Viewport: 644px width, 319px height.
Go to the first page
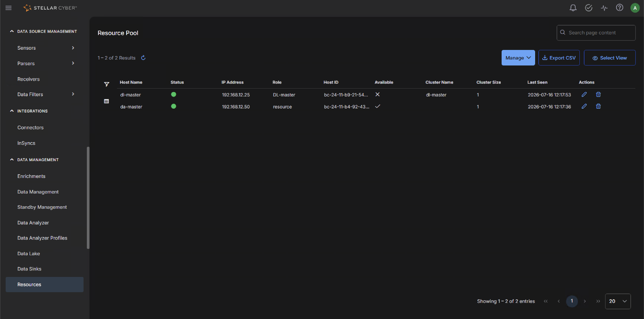click(x=546, y=301)
